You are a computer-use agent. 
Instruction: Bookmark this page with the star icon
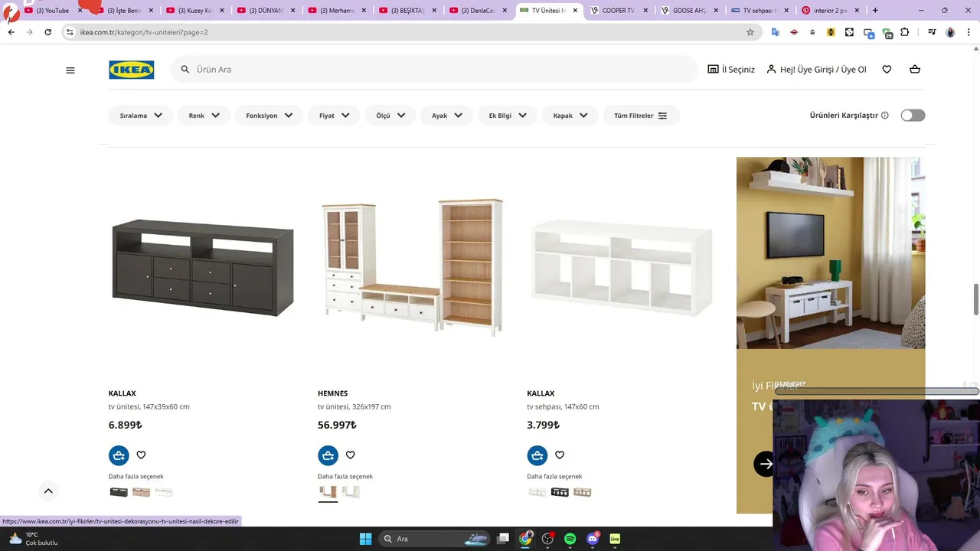click(x=750, y=32)
